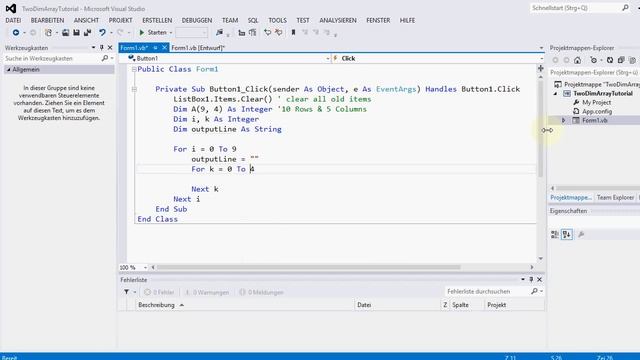Viewport: 640px width, 360px height.
Task: Click the Starten debug play button
Action: (153, 32)
